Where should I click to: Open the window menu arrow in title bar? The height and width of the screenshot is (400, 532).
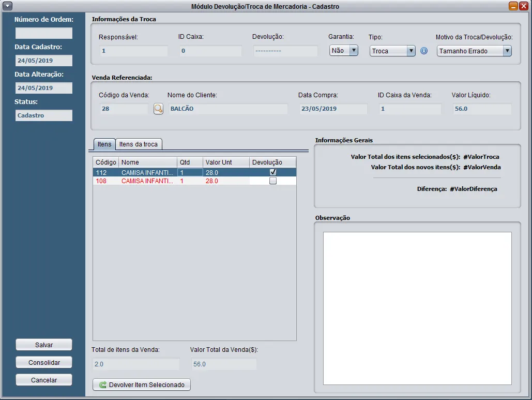tap(7, 6)
